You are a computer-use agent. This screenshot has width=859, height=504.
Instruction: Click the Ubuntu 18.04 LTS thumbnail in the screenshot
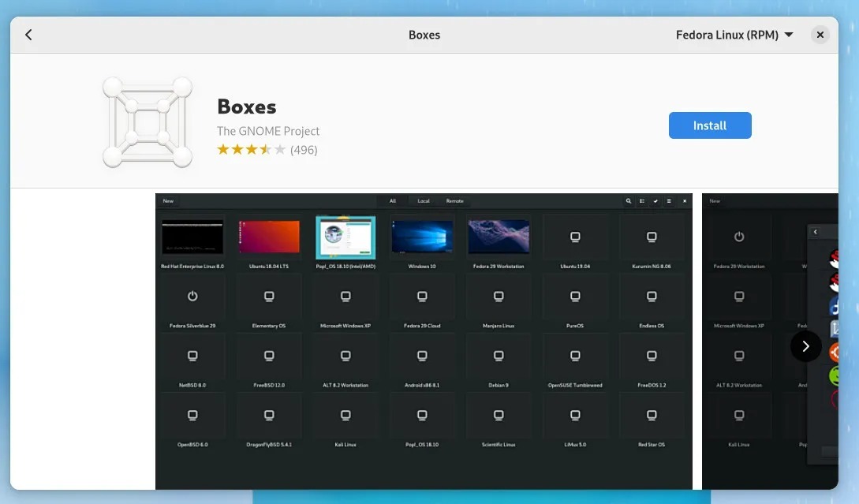click(x=269, y=237)
